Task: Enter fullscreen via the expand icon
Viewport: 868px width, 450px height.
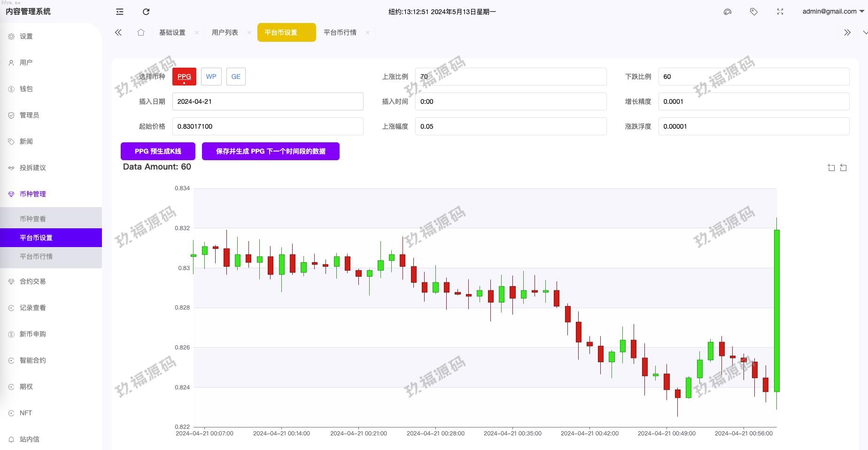Action: coord(780,12)
